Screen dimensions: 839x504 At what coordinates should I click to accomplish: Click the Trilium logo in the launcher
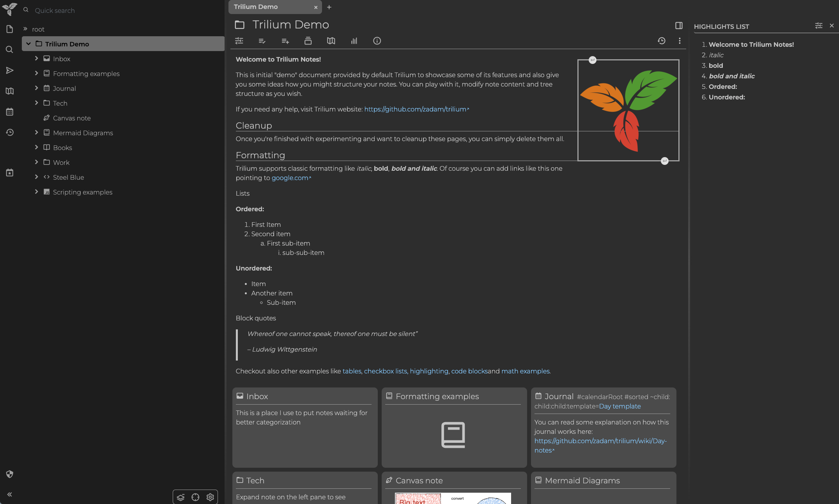point(9,9)
